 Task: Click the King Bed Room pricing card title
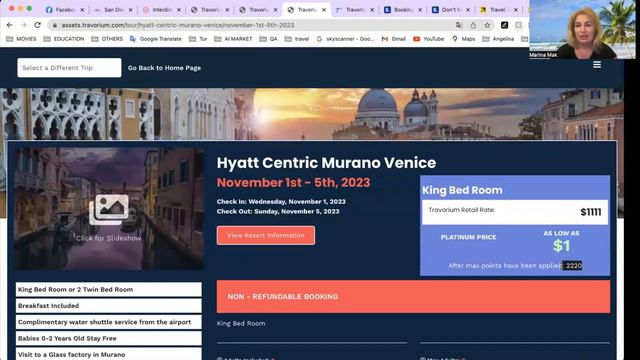pos(462,190)
